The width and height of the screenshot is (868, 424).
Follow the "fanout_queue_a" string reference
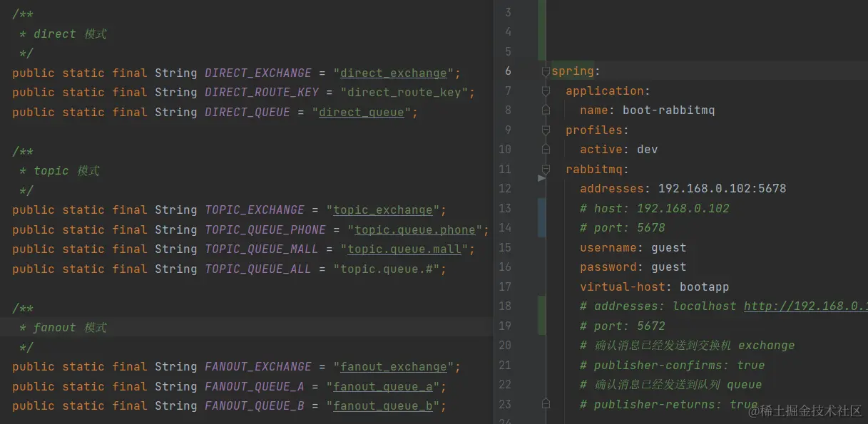(x=383, y=387)
